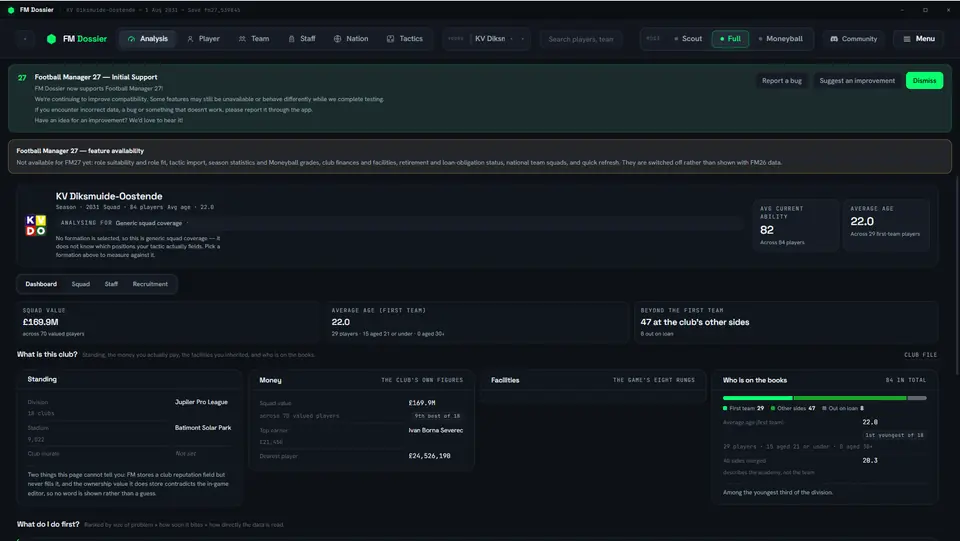Go to the Recruitment tab
The height and width of the screenshot is (541, 960).
click(x=150, y=284)
